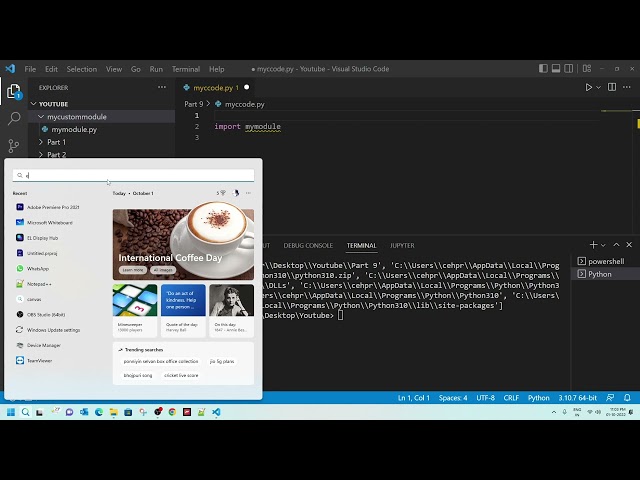Open the Help menu

click(x=217, y=69)
